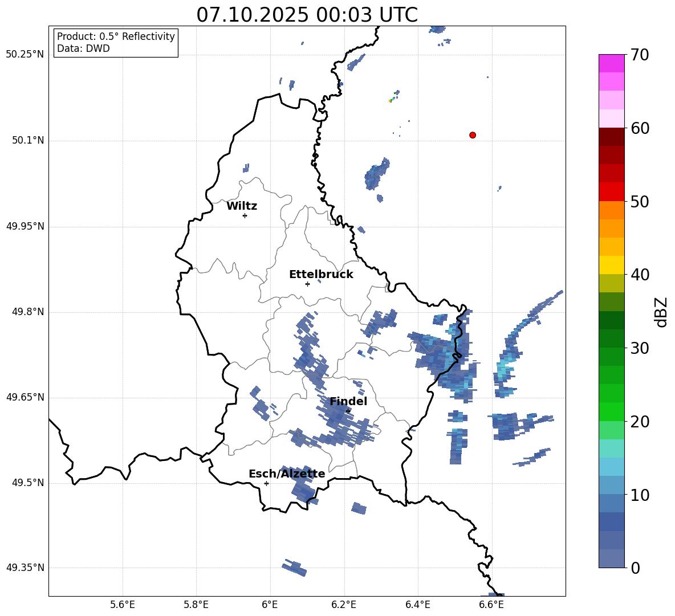
Task: Click the 'Data: DWD' text
Action: [x=83, y=48]
